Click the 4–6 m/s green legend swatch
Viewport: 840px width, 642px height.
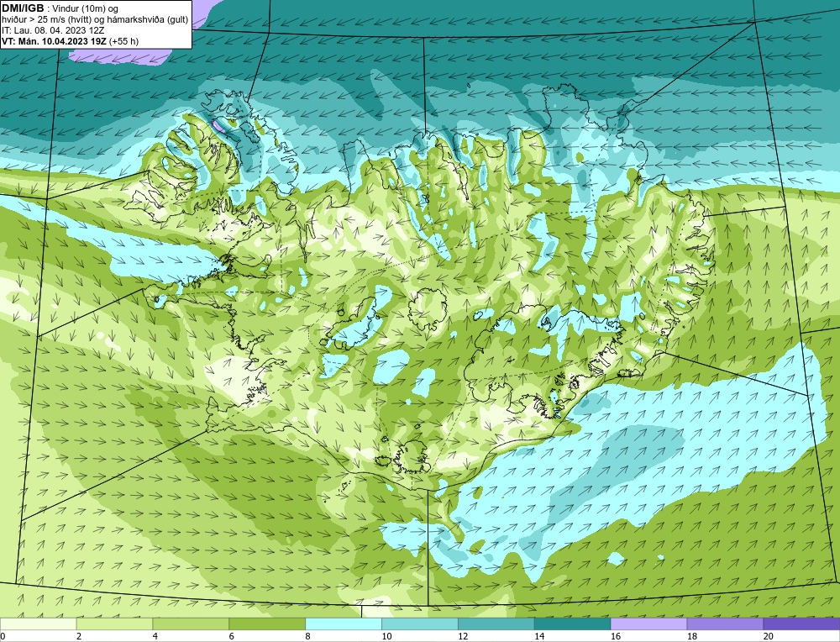[x=191, y=624]
